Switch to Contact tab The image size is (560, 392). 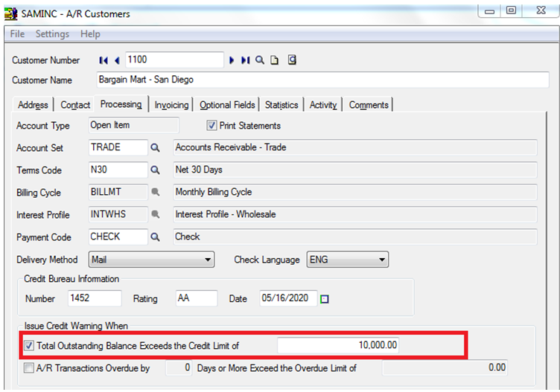(75, 105)
